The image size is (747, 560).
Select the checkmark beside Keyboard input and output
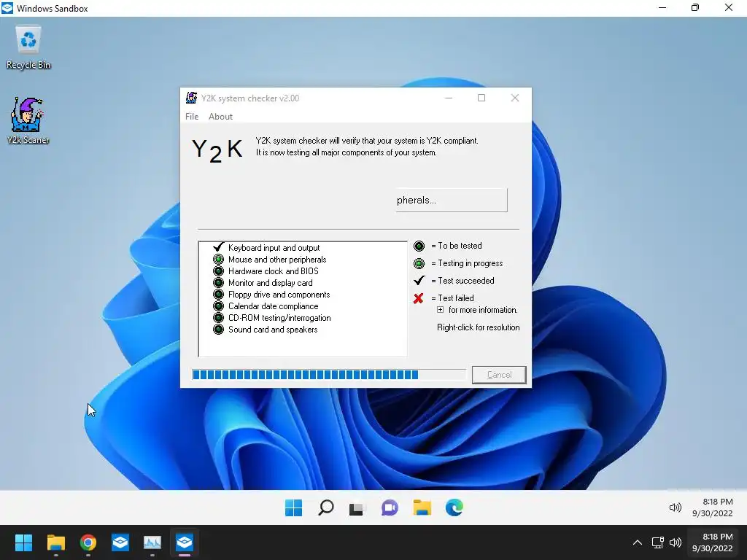pos(218,247)
